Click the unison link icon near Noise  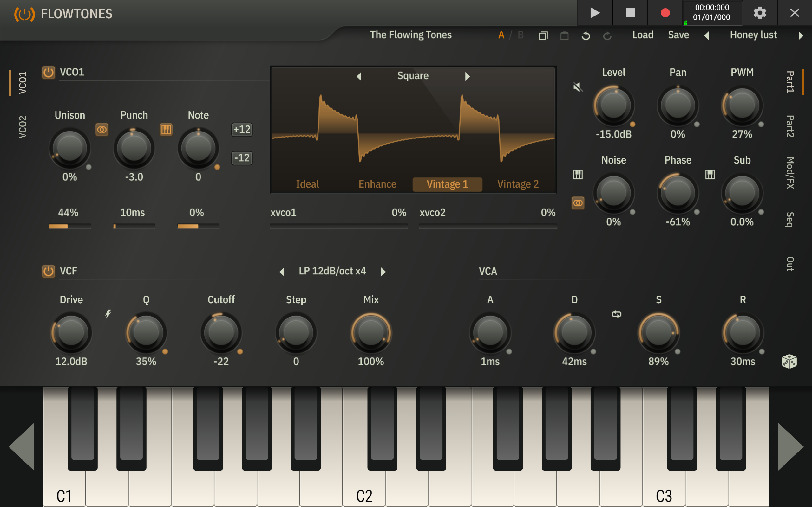coord(578,203)
